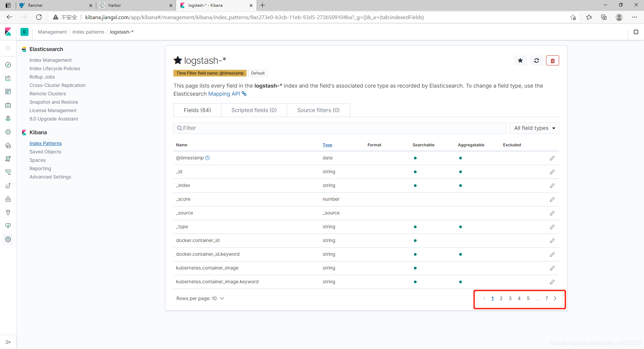Open the Mapping API link

click(x=227, y=94)
